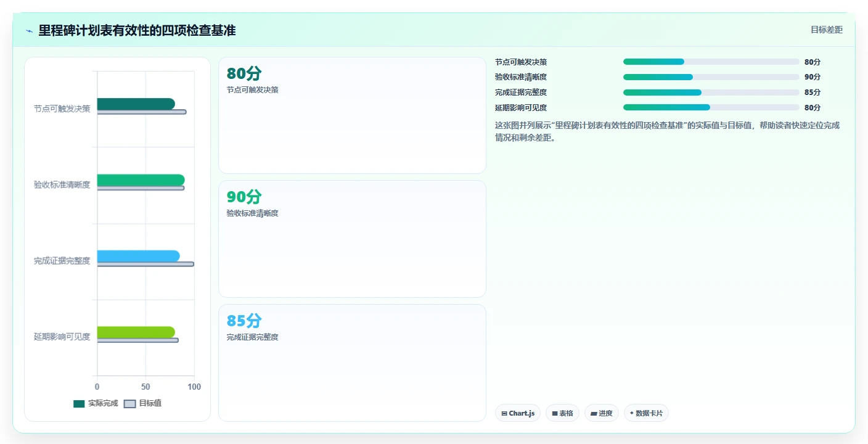Click the grey target bar for 节点可触发决策
Screen dimensions: 868x444
142,112
